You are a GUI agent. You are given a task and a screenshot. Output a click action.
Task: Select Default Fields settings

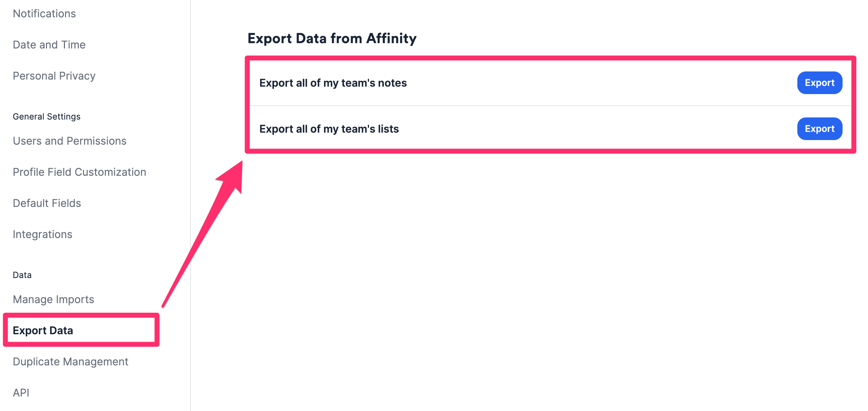point(47,203)
